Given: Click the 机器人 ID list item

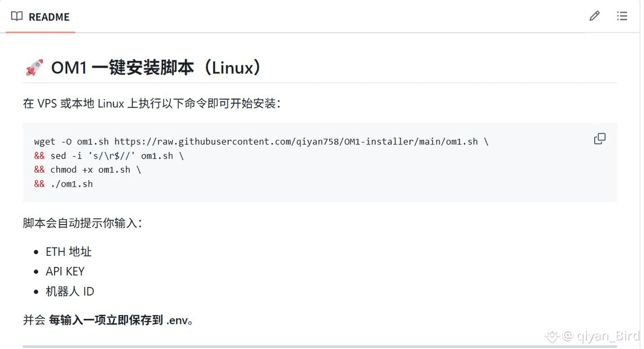Looking at the screenshot, I should point(70,292).
